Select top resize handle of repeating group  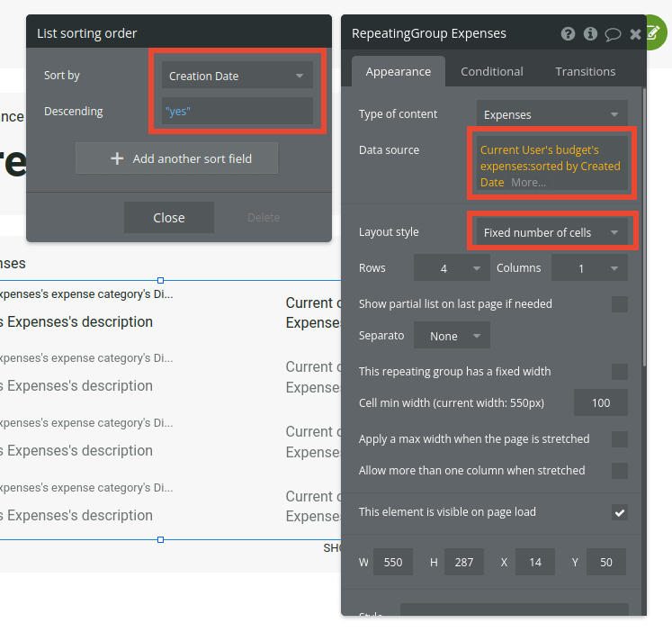point(161,280)
